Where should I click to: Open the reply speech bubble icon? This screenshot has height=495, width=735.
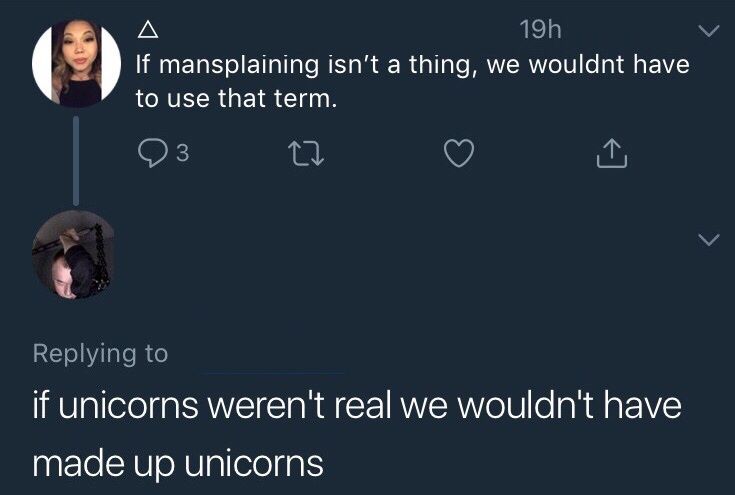(153, 153)
